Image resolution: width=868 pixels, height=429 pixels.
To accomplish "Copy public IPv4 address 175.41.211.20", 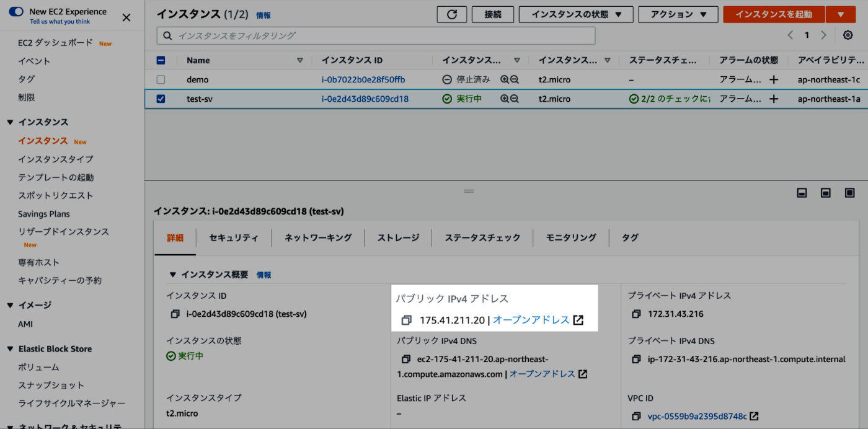I will [407, 320].
